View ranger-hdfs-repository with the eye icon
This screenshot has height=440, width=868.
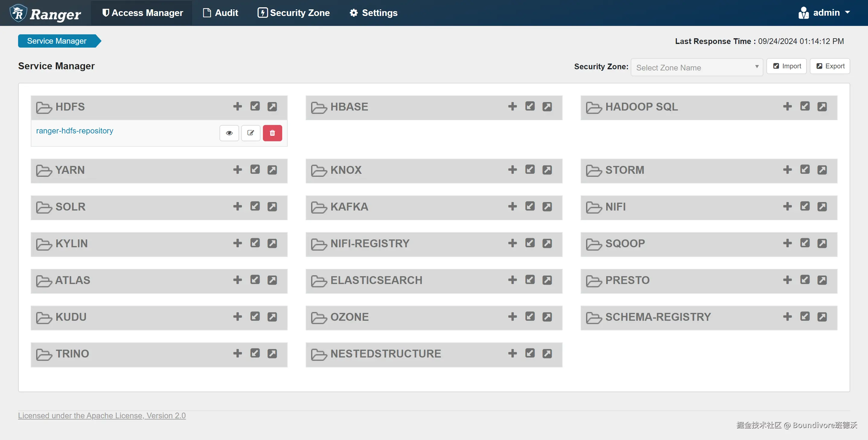(x=229, y=133)
